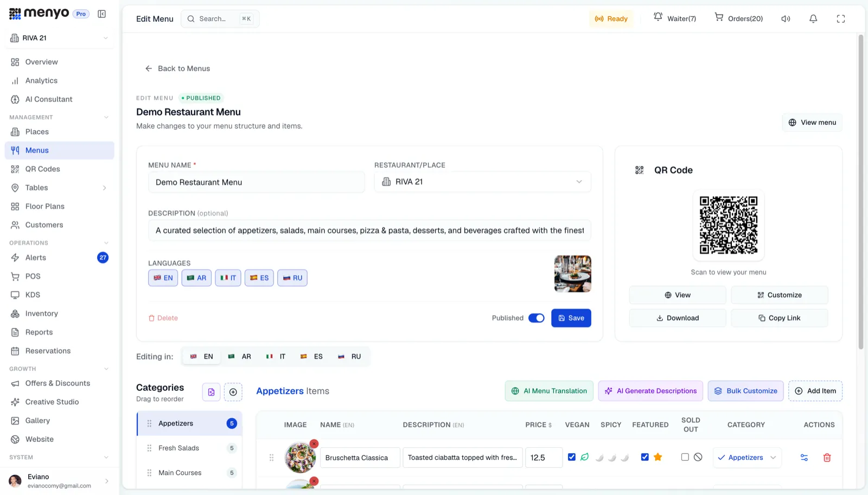Open Orders(20) cart
Screen dimensions: 868x495
738,18
